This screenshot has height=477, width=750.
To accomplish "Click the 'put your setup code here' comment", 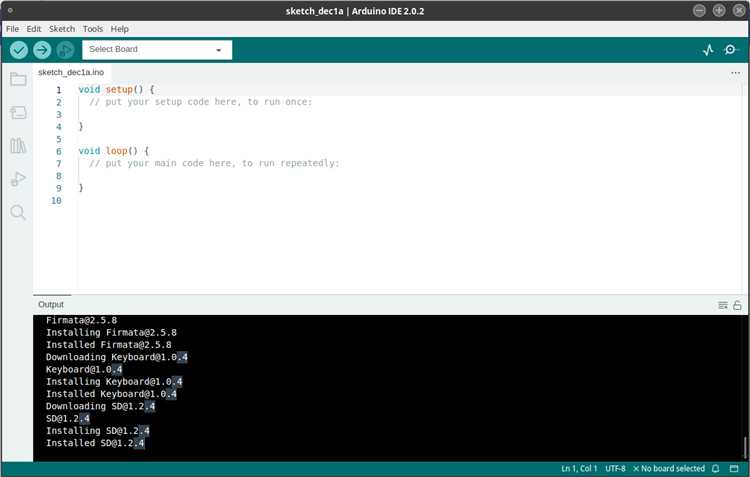I will pyautogui.click(x=200, y=102).
